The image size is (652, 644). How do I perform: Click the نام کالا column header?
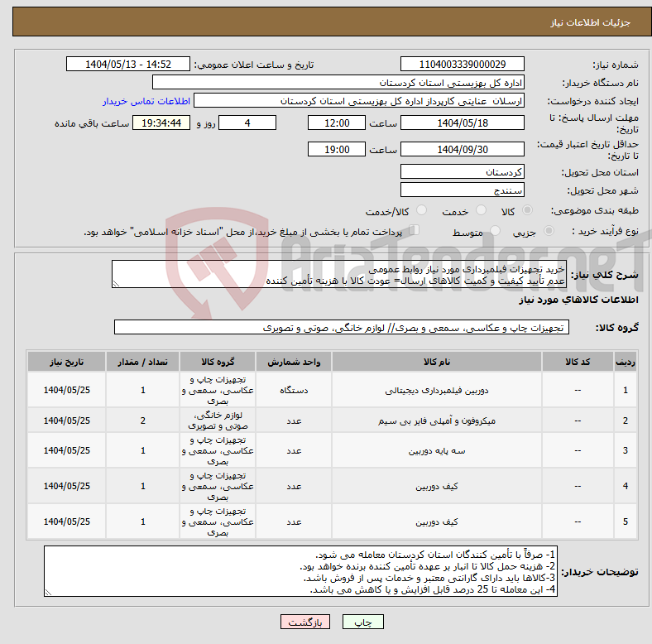(437, 362)
